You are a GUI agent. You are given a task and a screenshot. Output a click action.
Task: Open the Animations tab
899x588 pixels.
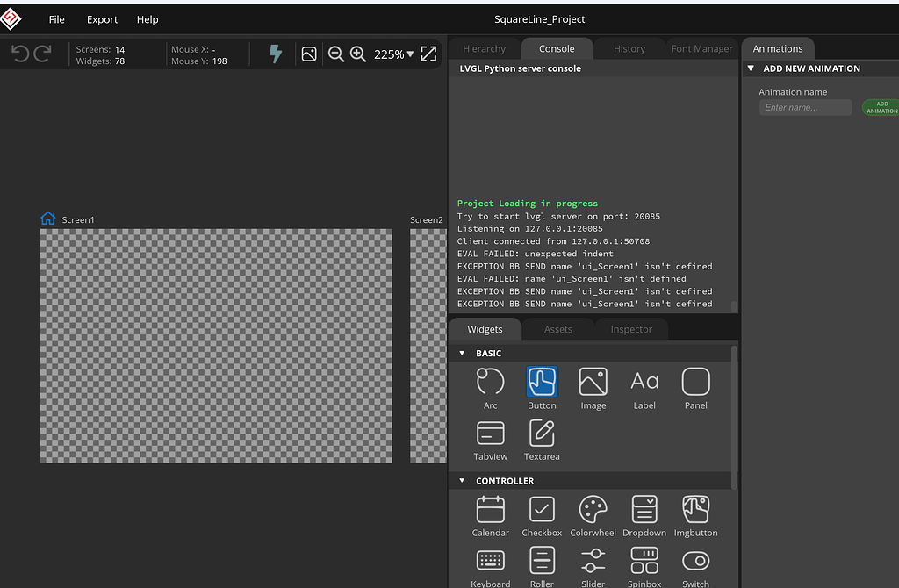(778, 49)
